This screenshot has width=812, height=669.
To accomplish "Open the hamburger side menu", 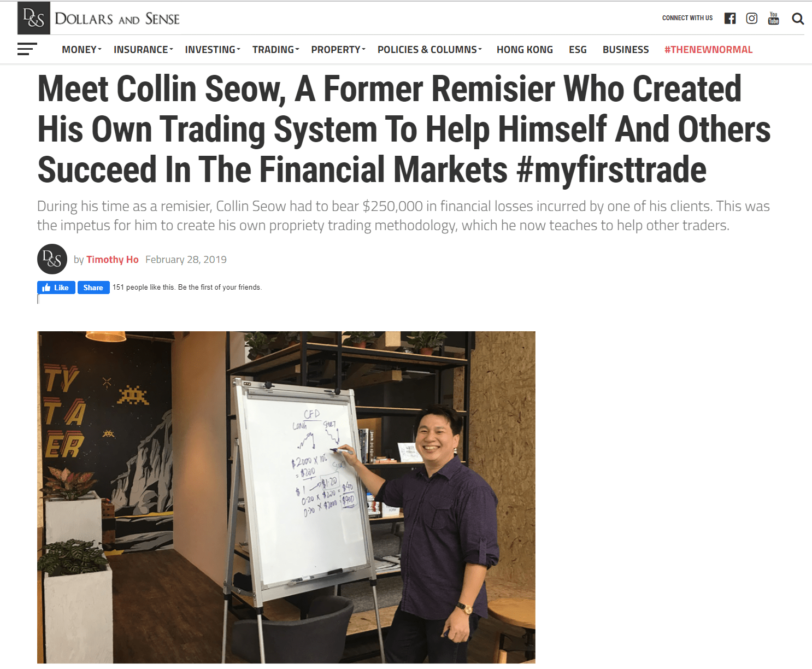I will 27,49.
